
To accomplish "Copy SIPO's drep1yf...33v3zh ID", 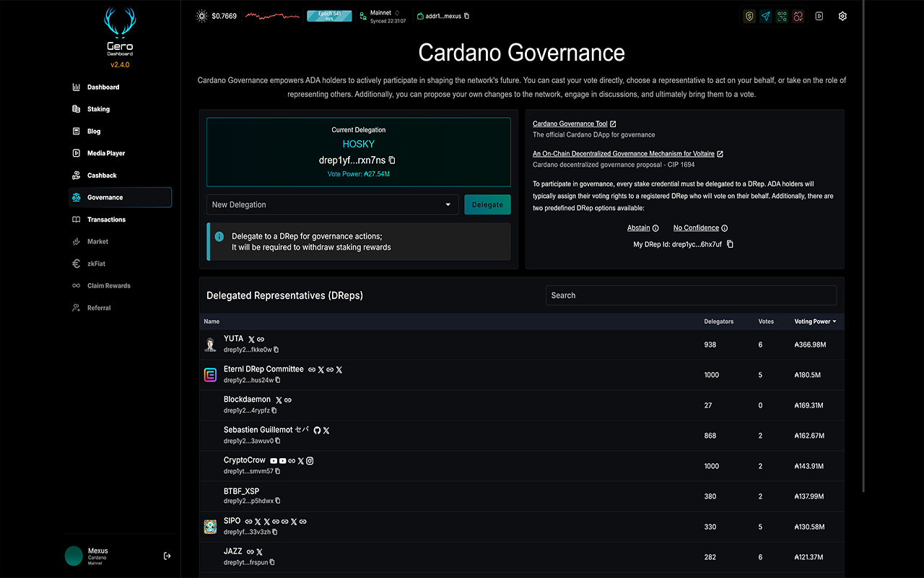I will (x=275, y=532).
